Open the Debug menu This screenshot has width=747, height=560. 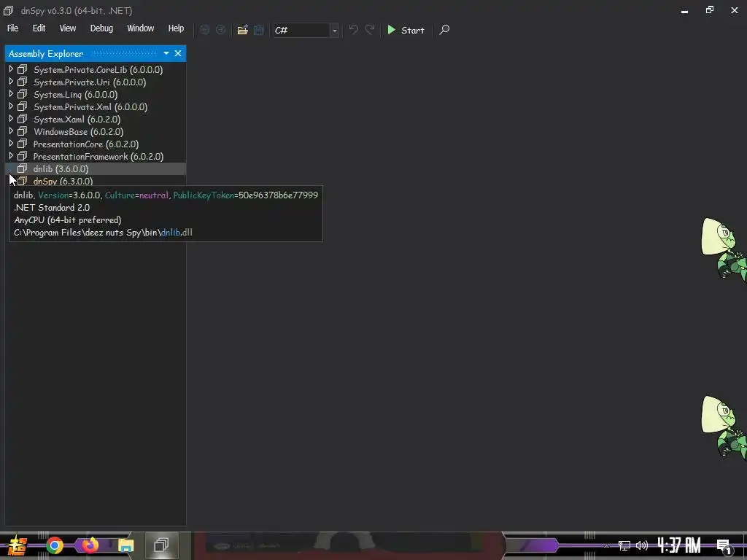click(x=101, y=28)
